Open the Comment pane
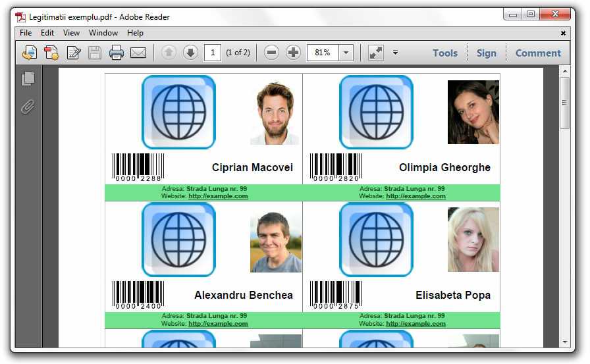The height and width of the screenshot is (364, 590). 538,53
